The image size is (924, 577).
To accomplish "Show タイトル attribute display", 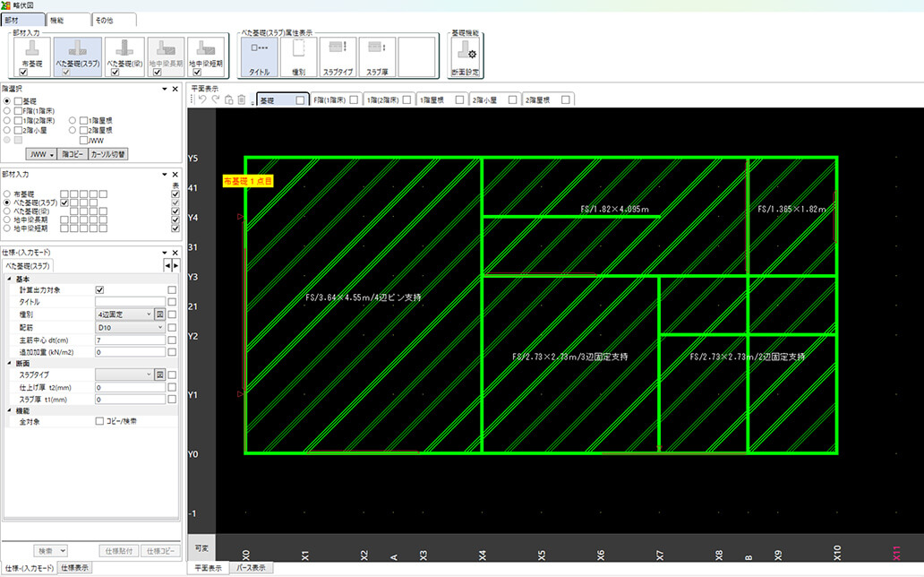I will tap(260, 56).
